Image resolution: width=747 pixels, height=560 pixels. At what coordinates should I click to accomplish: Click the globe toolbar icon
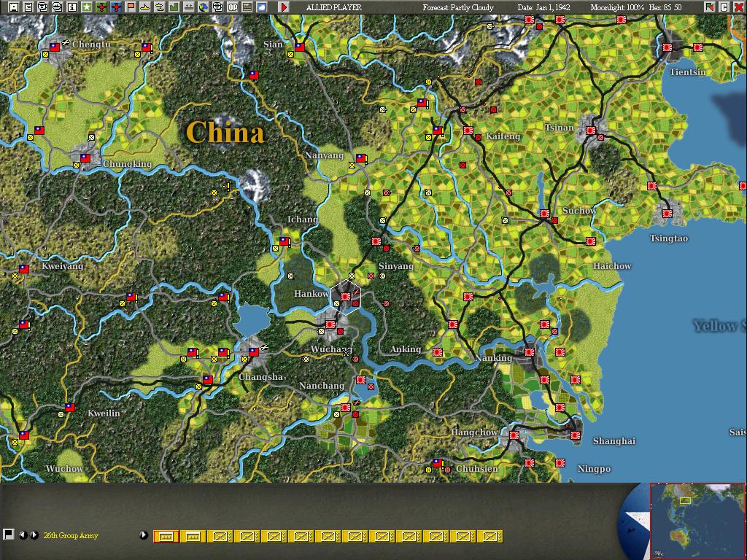[204, 7]
